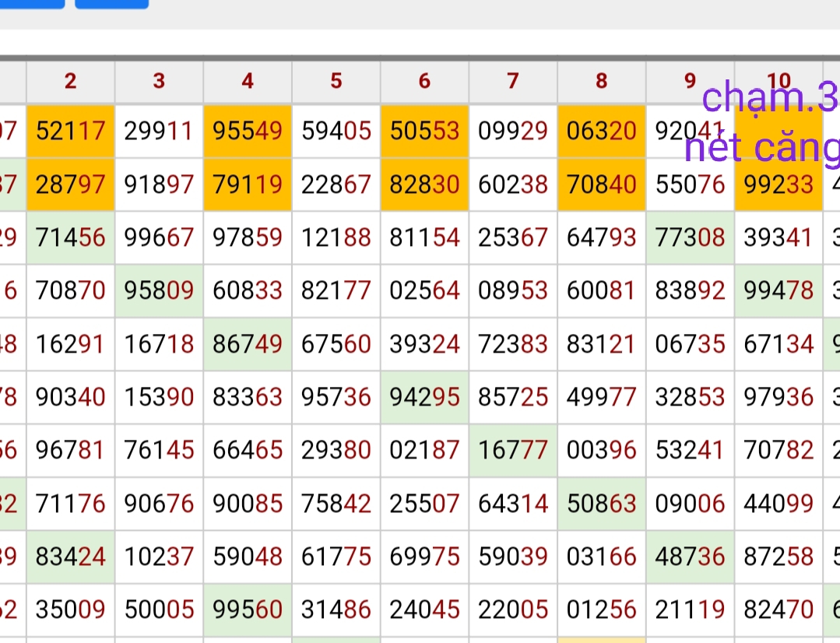Click the cell showing 29911
This screenshot has height=643, width=840.
click(159, 131)
